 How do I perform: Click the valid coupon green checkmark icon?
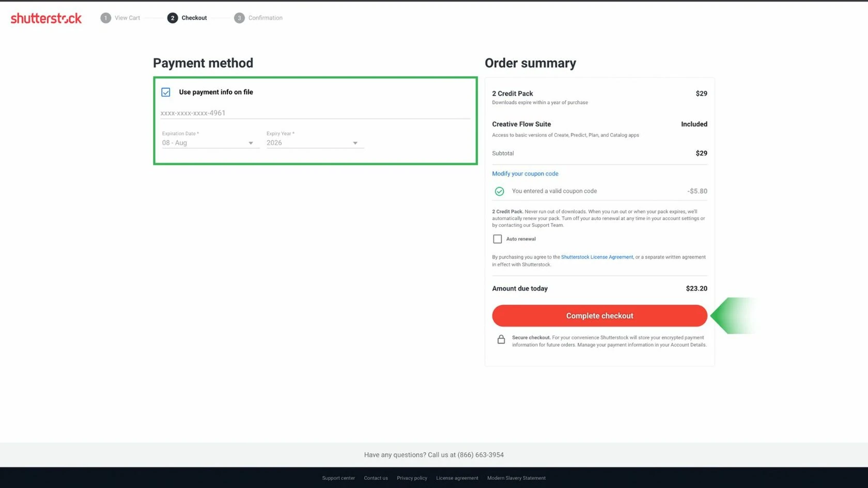[x=500, y=192]
